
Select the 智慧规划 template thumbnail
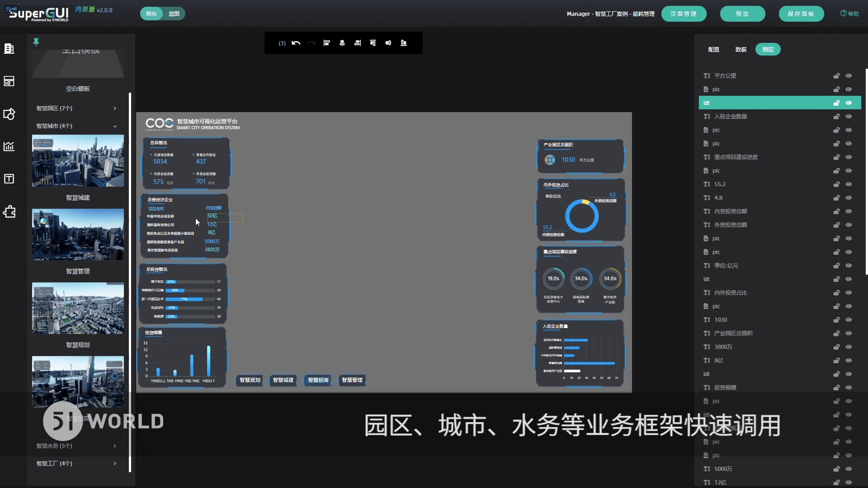(78, 309)
